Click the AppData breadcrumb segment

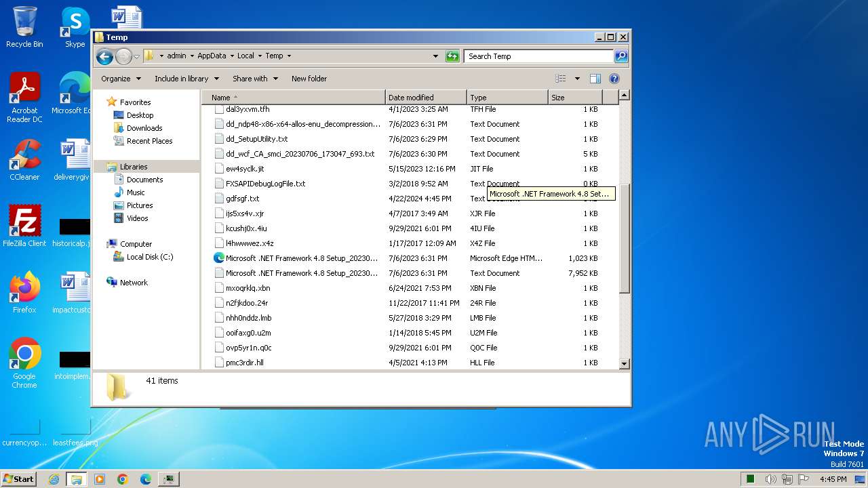[212, 56]
